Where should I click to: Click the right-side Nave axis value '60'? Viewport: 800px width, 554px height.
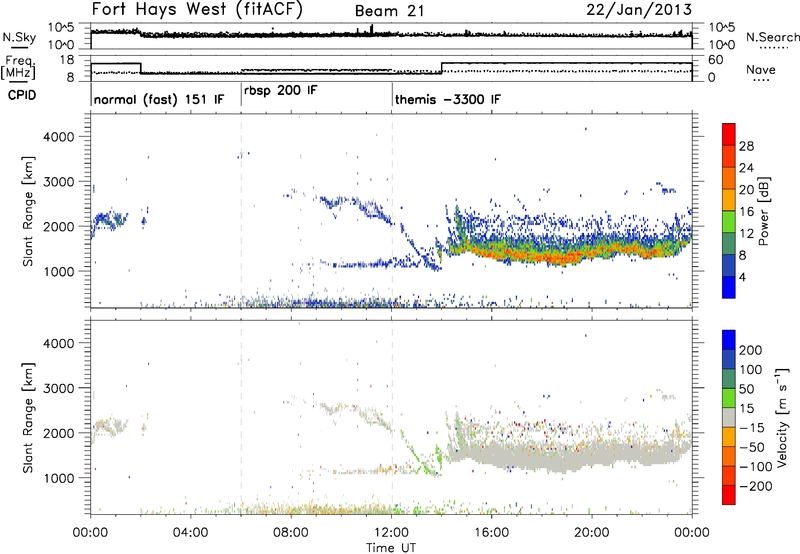[x=716, y=60]
